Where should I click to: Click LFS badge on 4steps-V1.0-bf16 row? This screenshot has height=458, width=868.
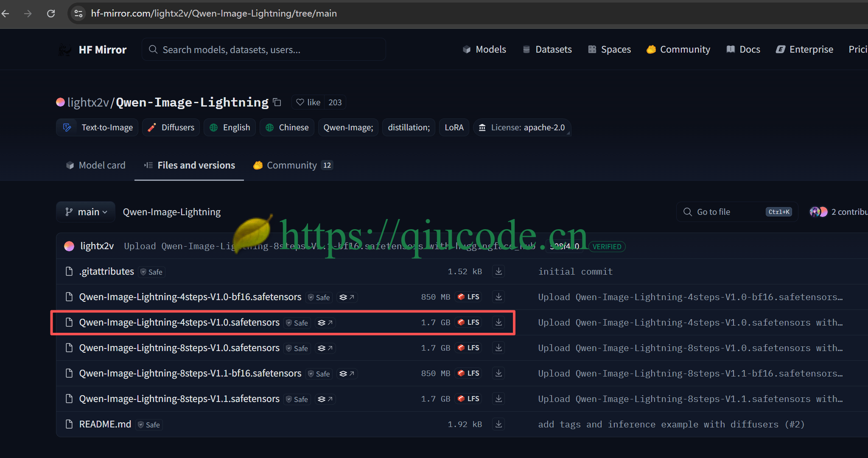click(468, 297)
